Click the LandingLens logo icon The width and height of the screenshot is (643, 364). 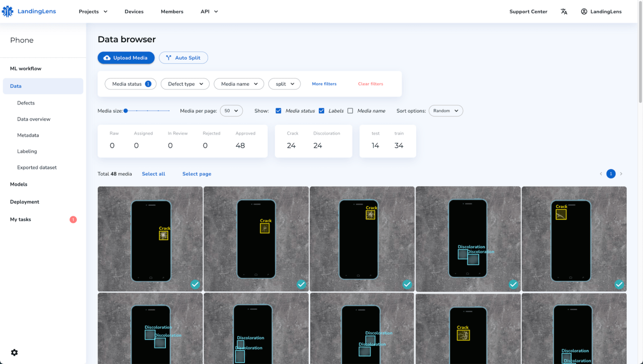point(8,12)
